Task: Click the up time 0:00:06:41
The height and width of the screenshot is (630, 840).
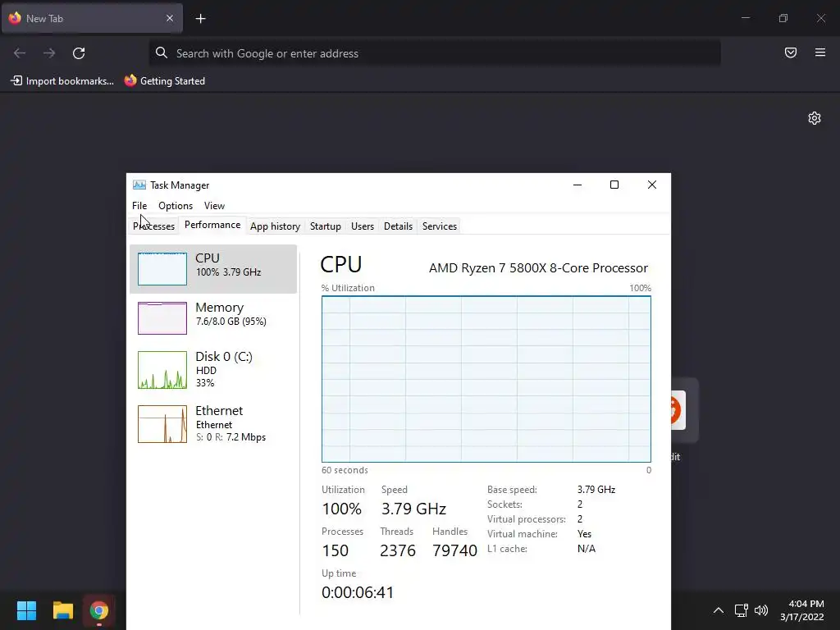Action: [358, 592]
